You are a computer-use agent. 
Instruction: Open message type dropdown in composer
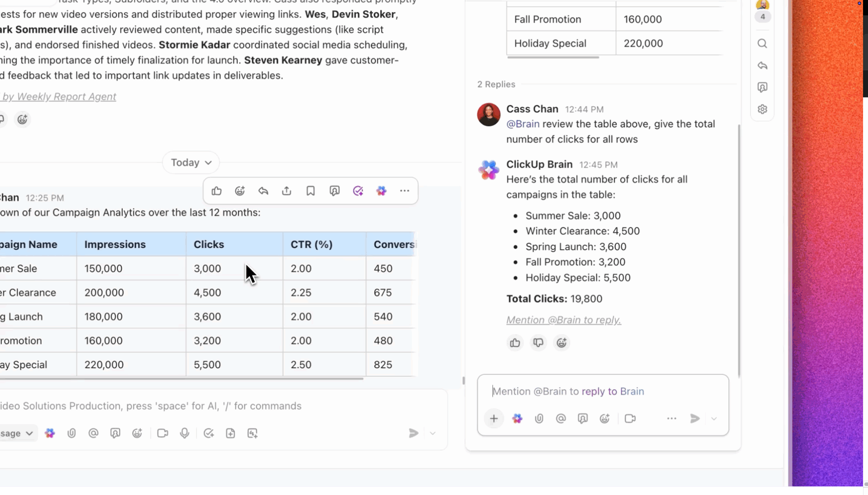(x=17, y=434)
